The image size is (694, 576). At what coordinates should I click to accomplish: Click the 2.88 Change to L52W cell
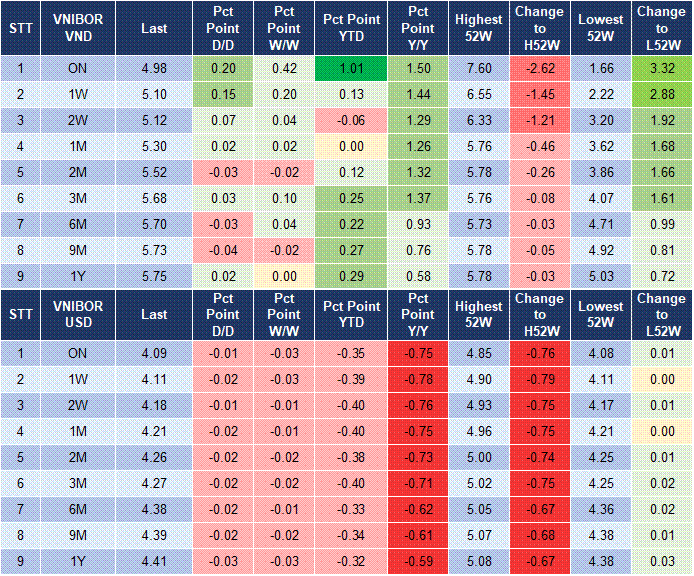[661, 94]
